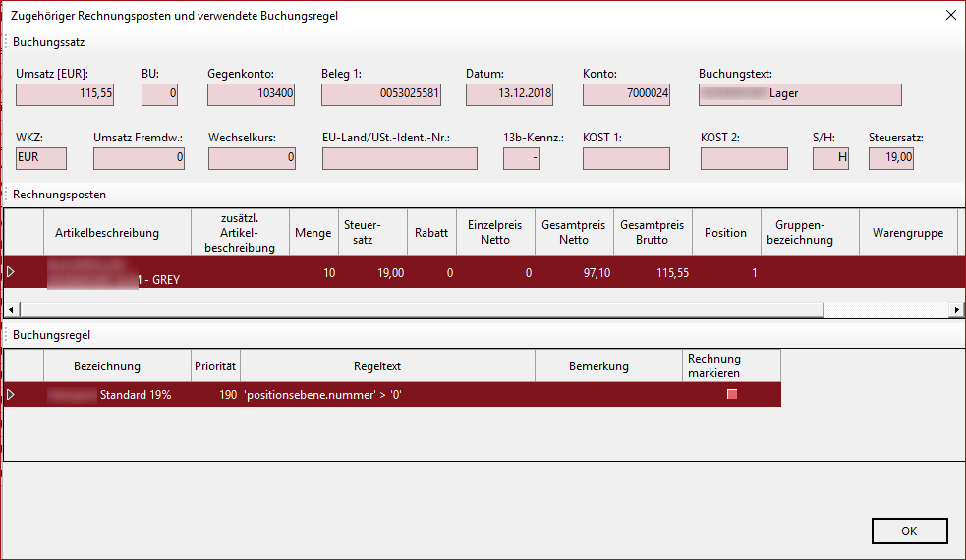Screen dimensions: 966x560
Task: Expand the Buchungsregel row arrow
Action: click(x=12, y=394)
